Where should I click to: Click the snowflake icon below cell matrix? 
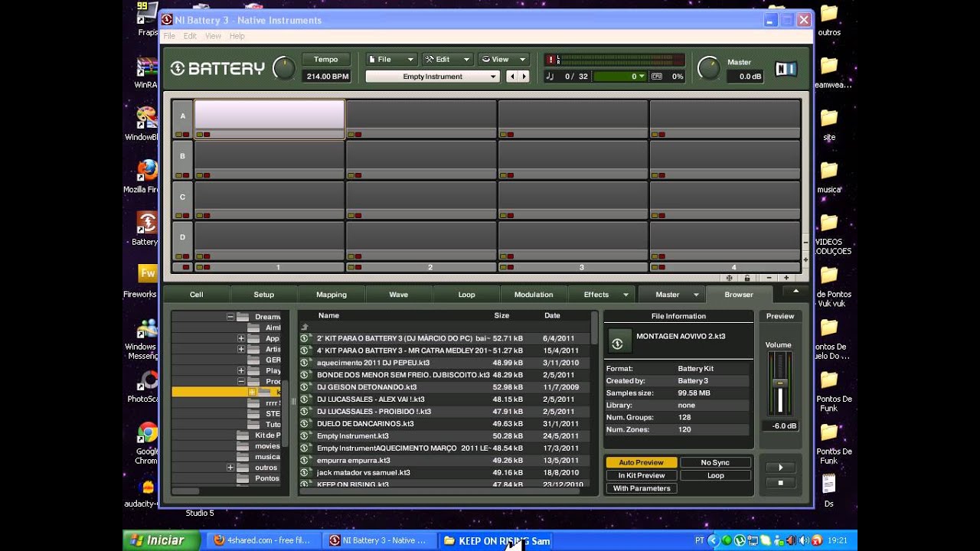729,278
